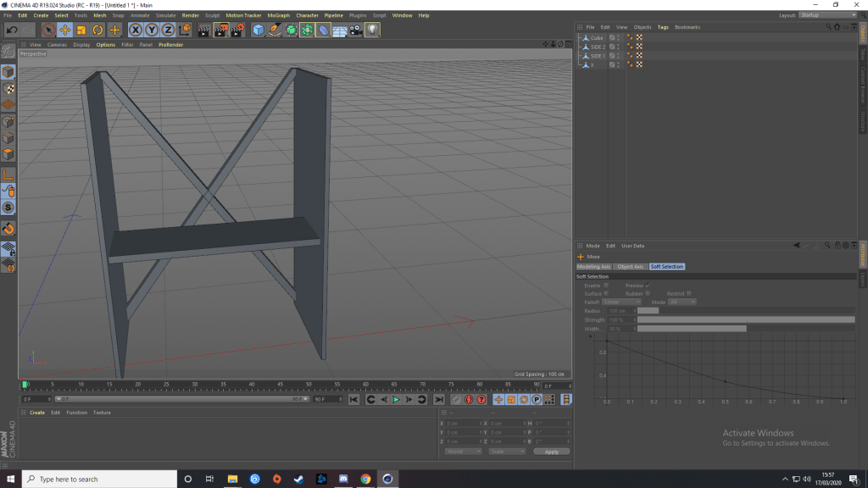Open the Falloff Linear dropdown
Viewport: 868px width, 488px height.
(x=623, y=302)
